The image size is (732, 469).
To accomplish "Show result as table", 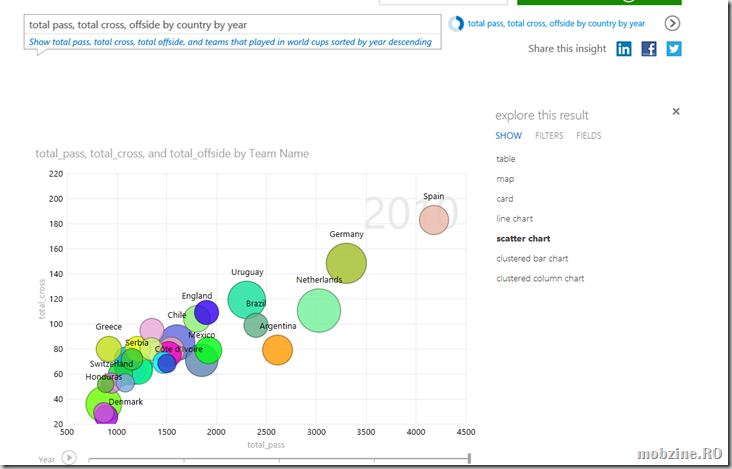I will [506, 159].
